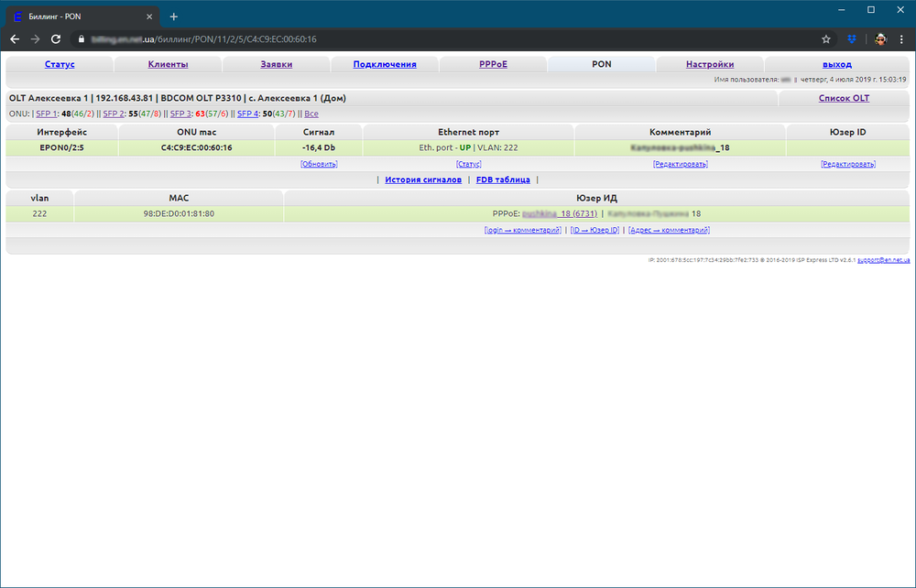
Task: Click the browser back arrow
Action: point(15,39)
